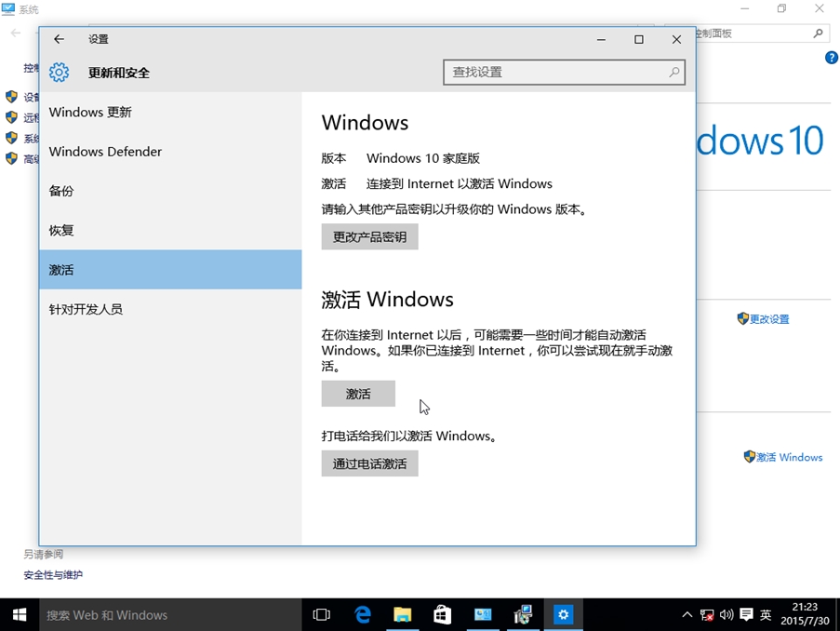This screenshot has width=840, height=631.
Task: Open 备份 section
Action: pos(170,191)
